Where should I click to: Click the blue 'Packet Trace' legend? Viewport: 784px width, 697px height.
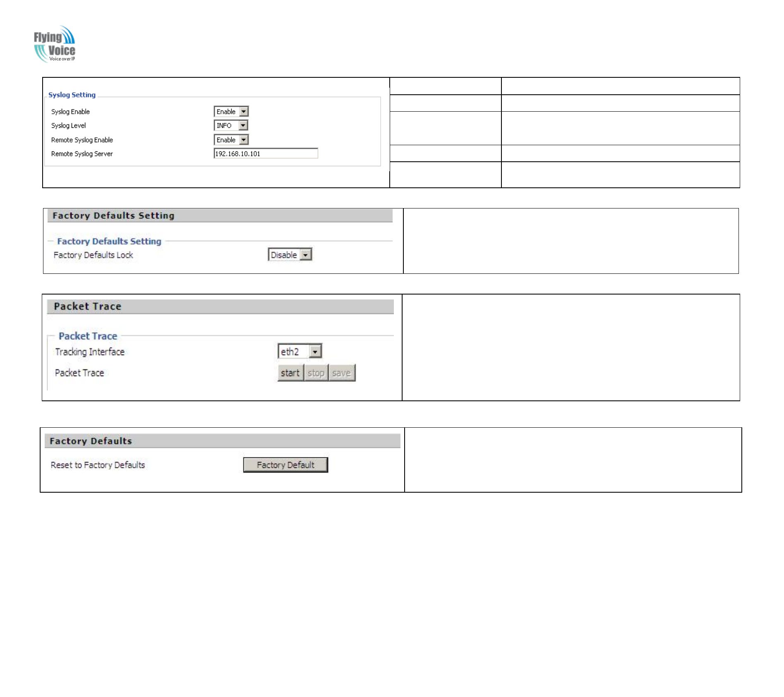click(88, 336)
